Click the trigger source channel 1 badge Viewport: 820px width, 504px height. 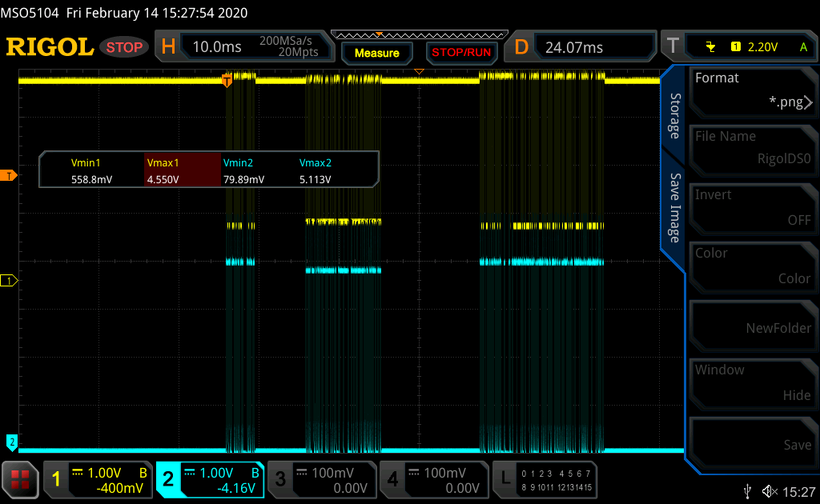pyautogui.click(x=735, y=47)
